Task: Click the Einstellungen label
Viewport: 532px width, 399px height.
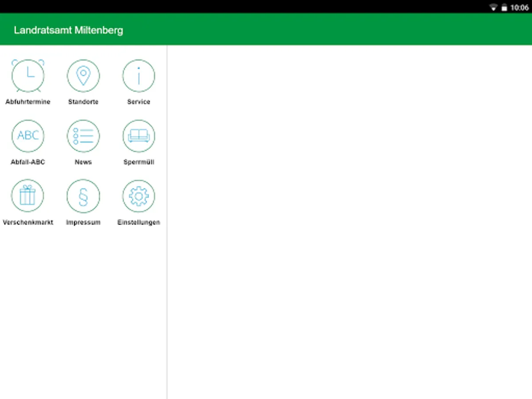Action: point(139,223)
